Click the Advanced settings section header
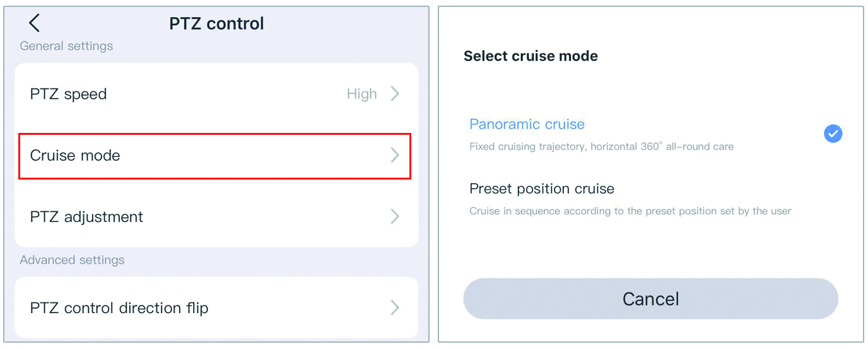Screen dimensions: 868x349 pos(72,260)
